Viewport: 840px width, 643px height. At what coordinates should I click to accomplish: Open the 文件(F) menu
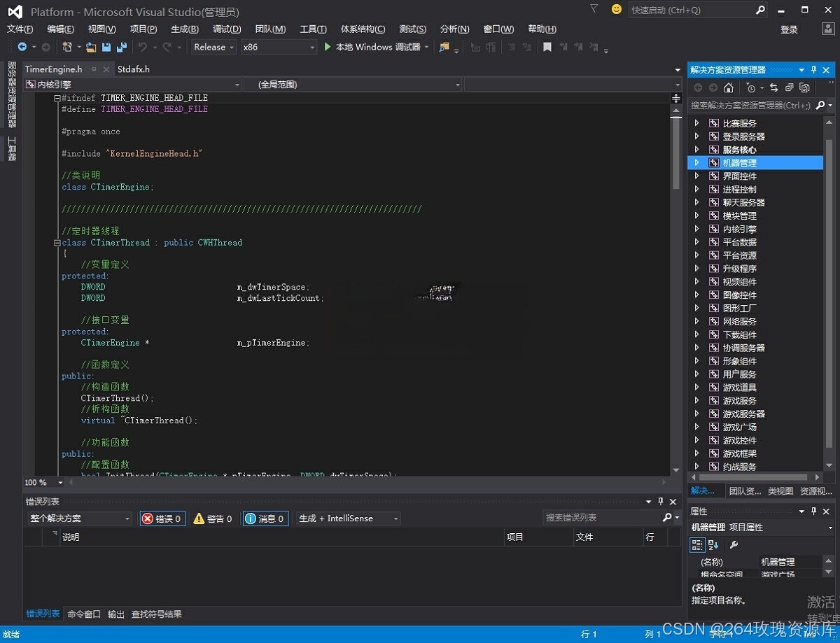[x=20, y=29]
